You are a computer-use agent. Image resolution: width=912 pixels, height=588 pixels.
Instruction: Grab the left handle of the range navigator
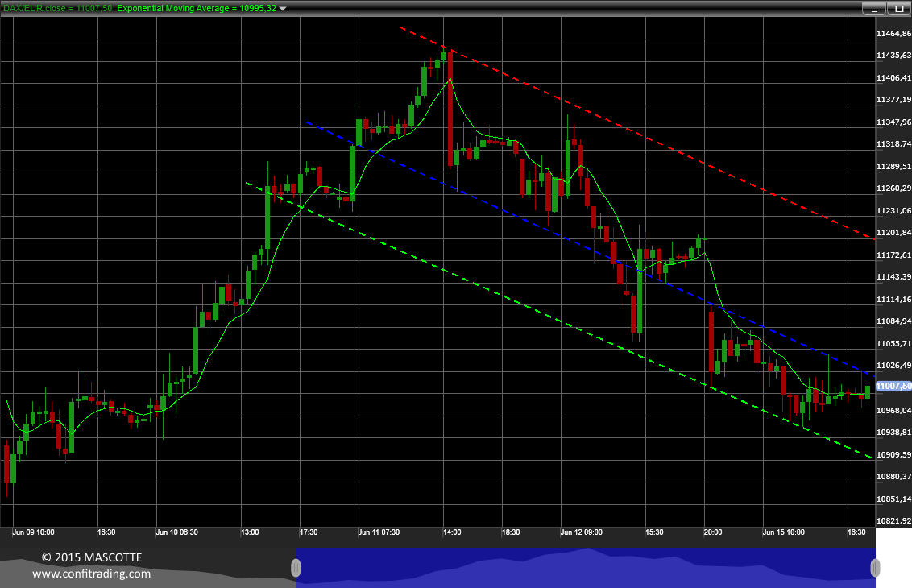click(x=296, y=568)
